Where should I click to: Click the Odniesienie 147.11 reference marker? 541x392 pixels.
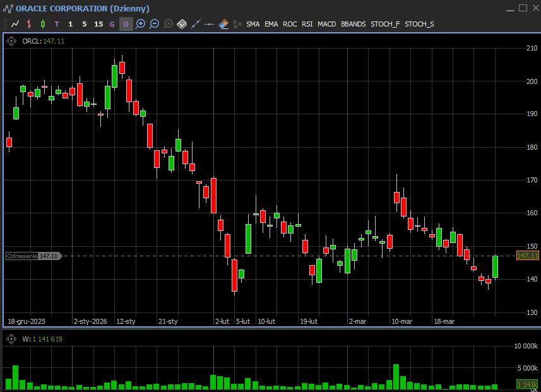click(x=33, y=256)
